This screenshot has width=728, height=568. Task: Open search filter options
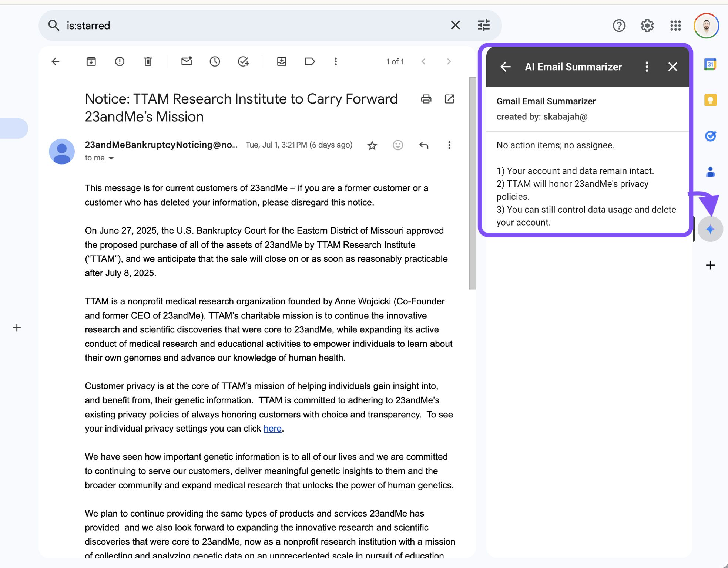484,25
